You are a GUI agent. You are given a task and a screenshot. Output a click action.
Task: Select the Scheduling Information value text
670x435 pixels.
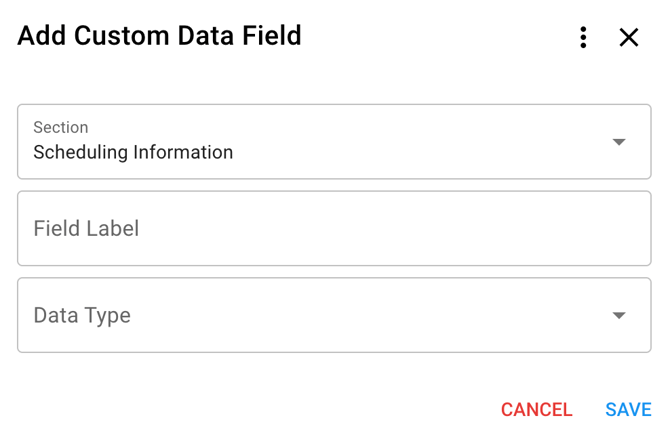tap(133, 153)
